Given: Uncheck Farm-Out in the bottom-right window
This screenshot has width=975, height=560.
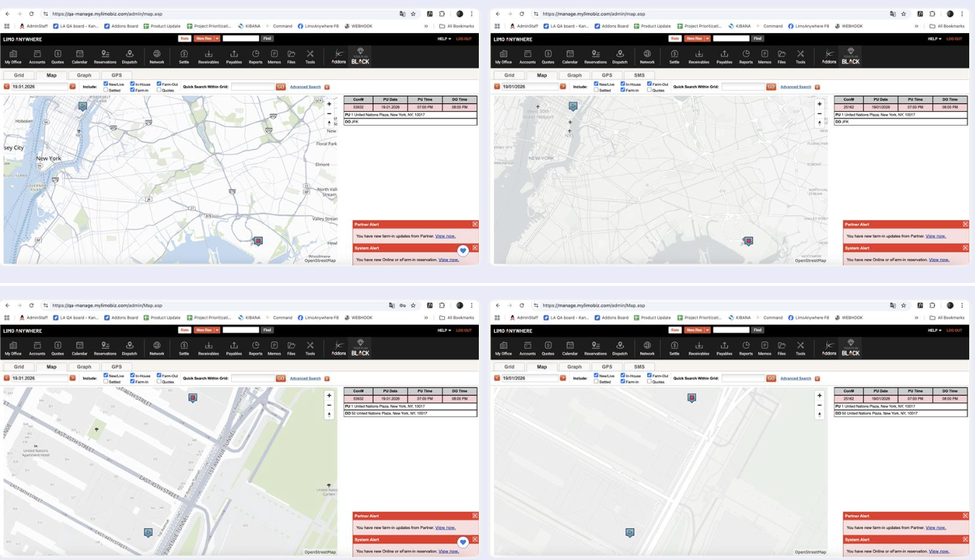Looking at the screenshot, I should pos(649,375).
